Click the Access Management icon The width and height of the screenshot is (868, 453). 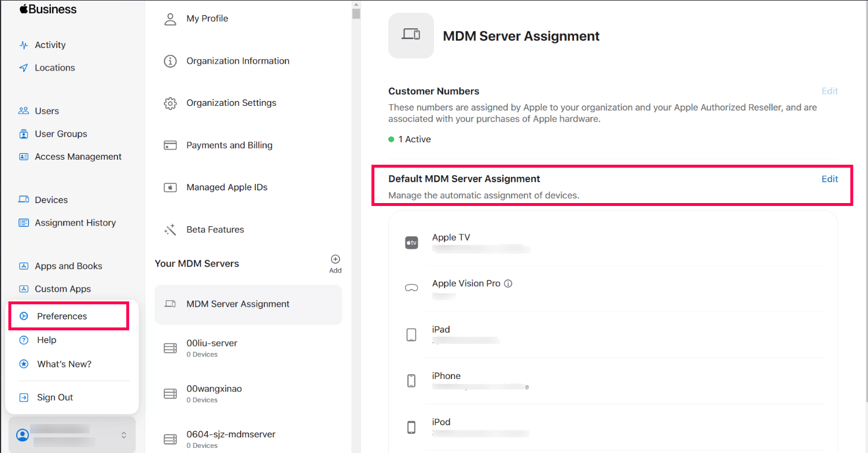coord(24,157)
